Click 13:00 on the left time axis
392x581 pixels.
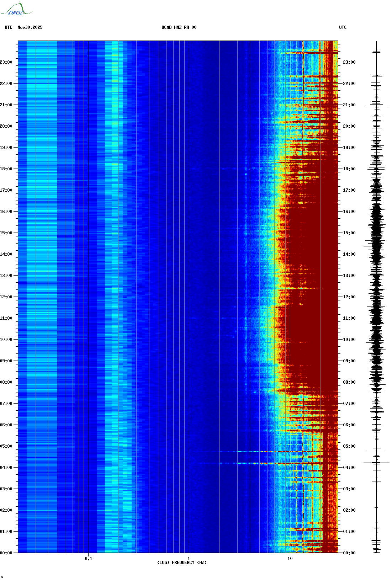click(x=6, y=276)
